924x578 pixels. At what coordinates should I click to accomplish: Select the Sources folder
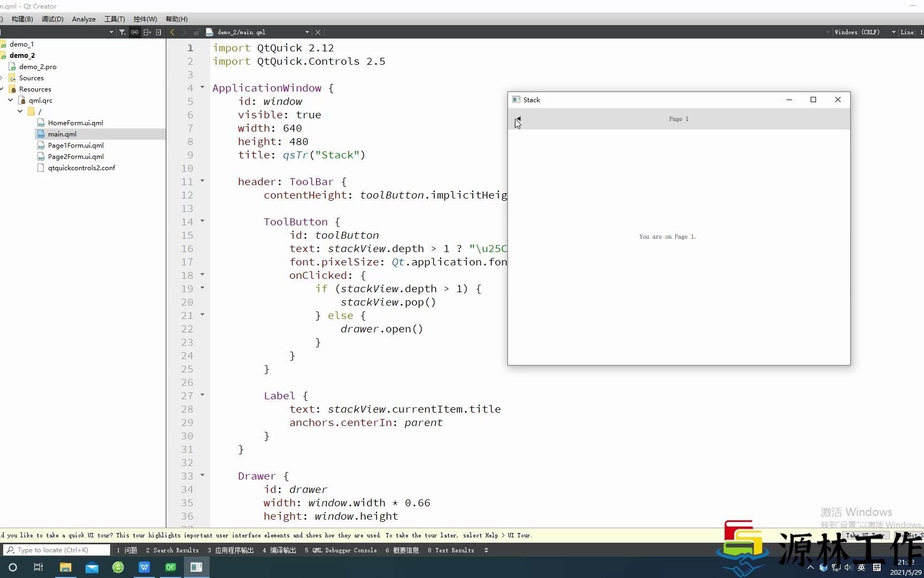click(x=31, y=78)
